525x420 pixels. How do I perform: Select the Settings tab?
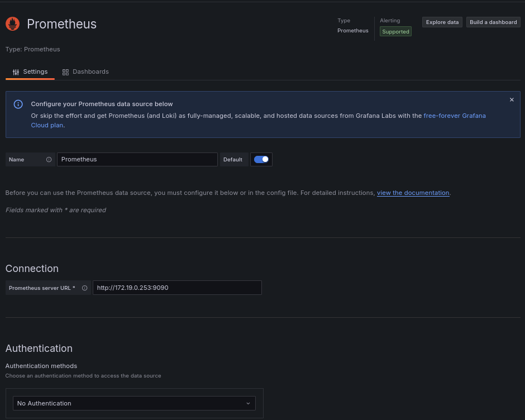click(30, 71)
